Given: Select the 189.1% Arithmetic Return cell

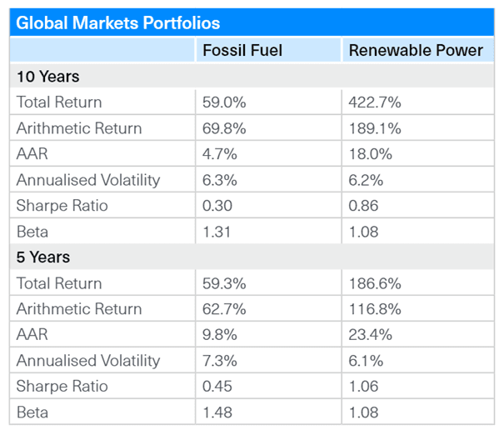Looking at the screenshot, I should pyautogui.click(x=374, y=128).
